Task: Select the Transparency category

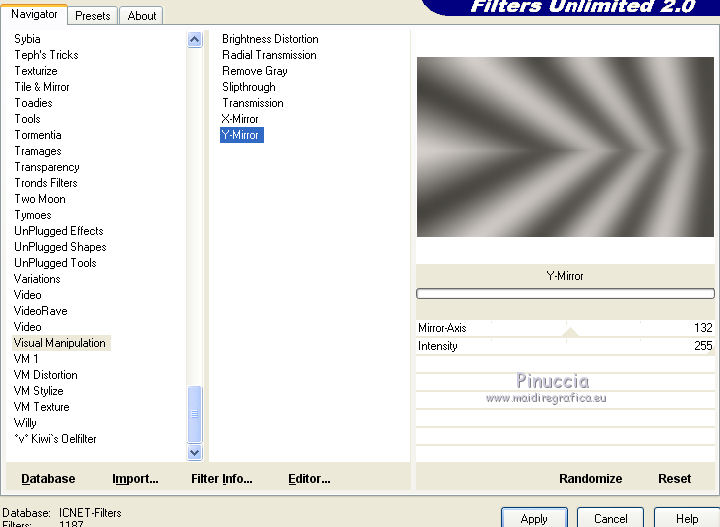Action: [47, 167]
